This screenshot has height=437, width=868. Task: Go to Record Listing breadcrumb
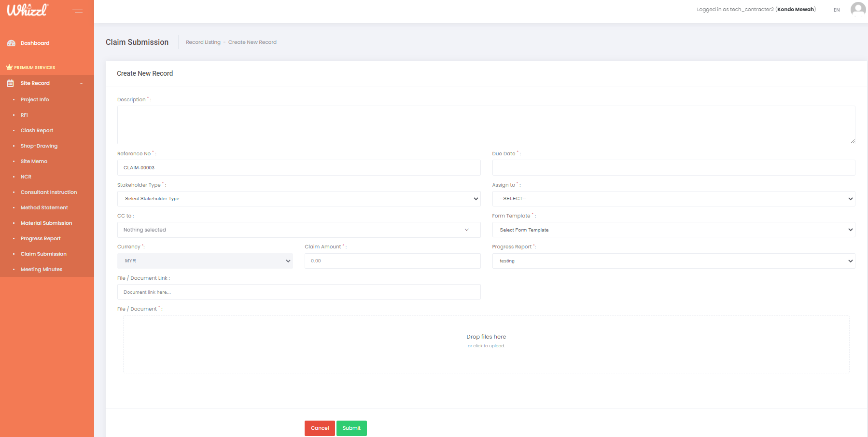203,42
